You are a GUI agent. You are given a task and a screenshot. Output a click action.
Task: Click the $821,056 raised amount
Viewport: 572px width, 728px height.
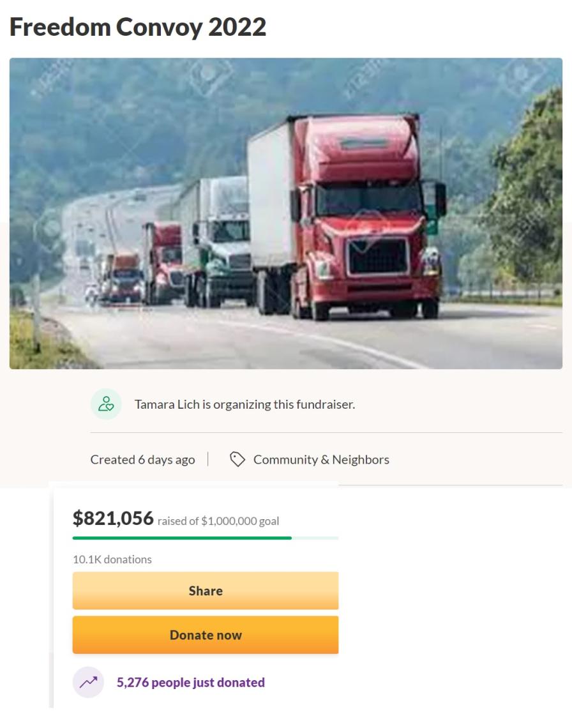tap(113, 518)
